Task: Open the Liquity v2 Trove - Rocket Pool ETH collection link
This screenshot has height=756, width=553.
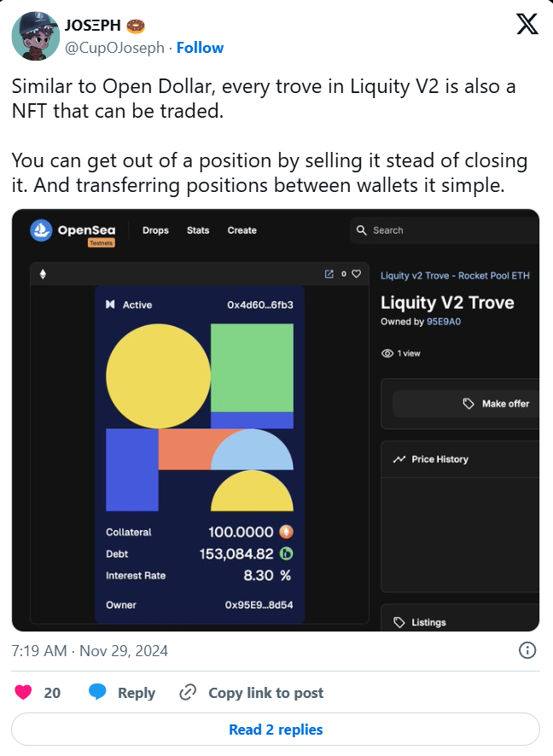Action: (455, 276)
